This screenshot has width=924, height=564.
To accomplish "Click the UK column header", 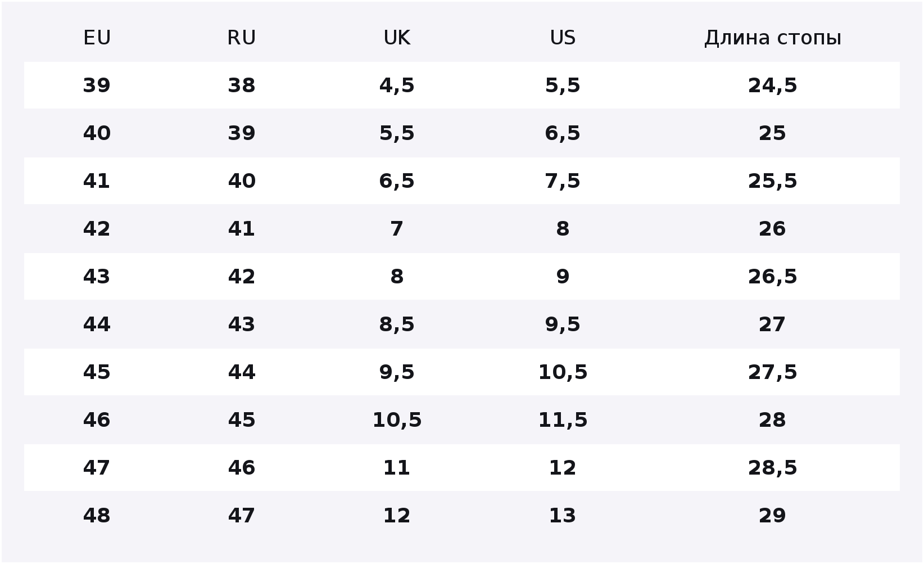I will click(397, 38).
